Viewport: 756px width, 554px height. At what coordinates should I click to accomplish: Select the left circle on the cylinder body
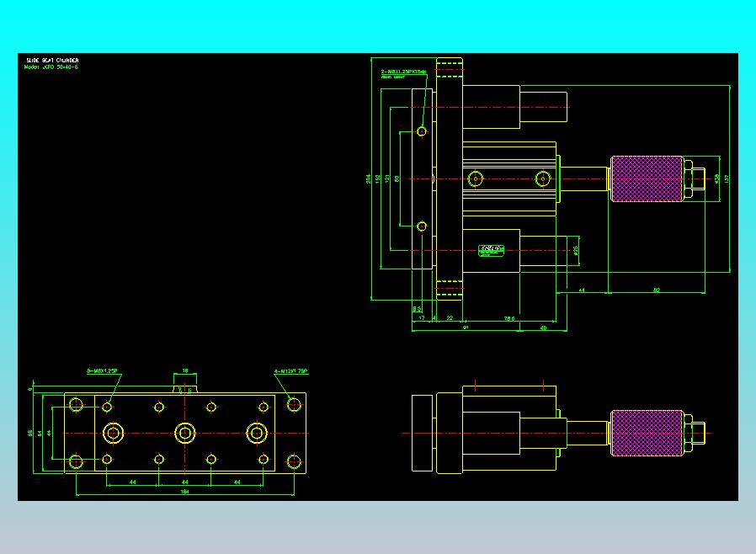pyautogui.click(x=476, y=178)
